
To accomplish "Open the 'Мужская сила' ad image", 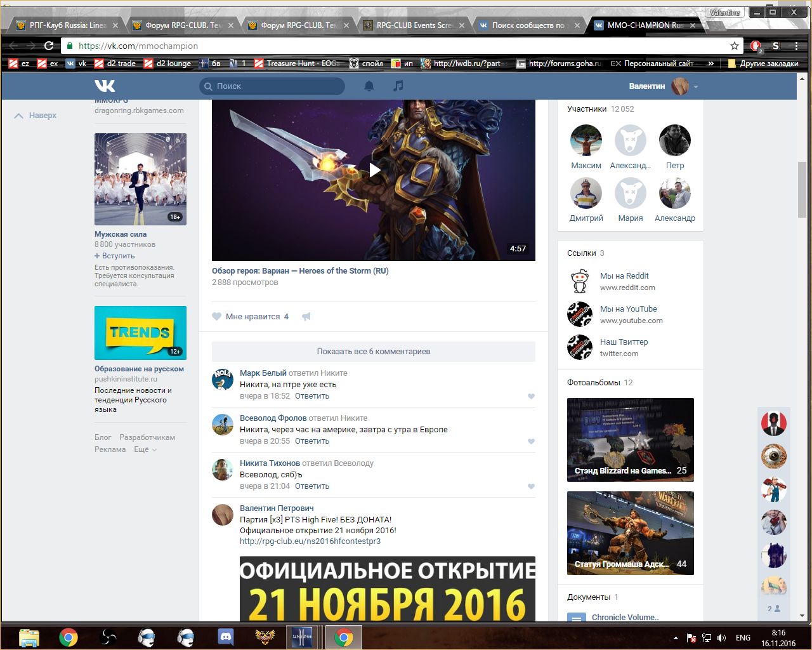I will pos(140,179).
